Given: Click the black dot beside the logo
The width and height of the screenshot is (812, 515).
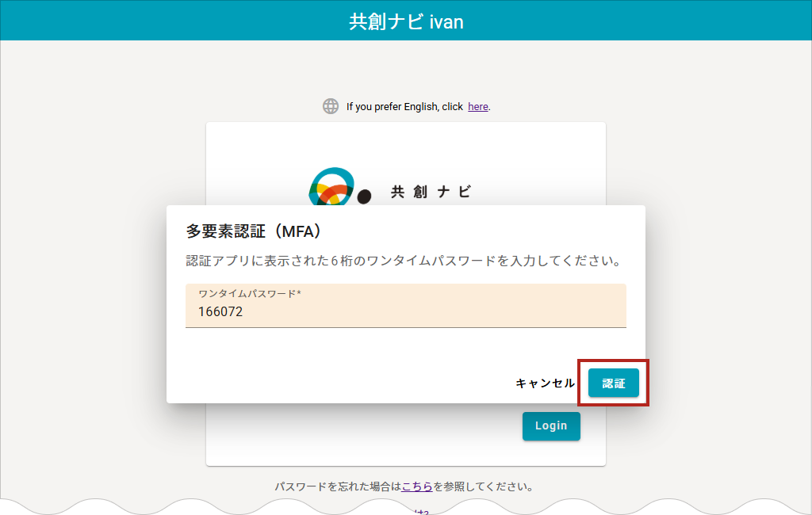Looking at the screenshot, I should [x=364, y=196].
